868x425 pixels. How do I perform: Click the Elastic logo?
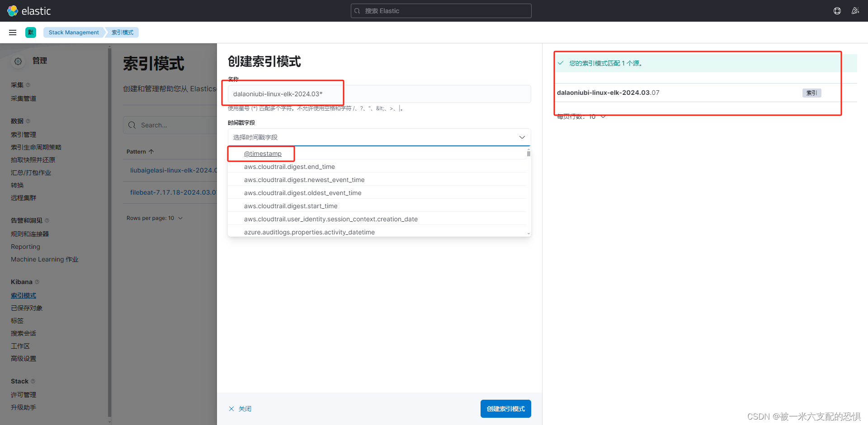coord(29,11)
